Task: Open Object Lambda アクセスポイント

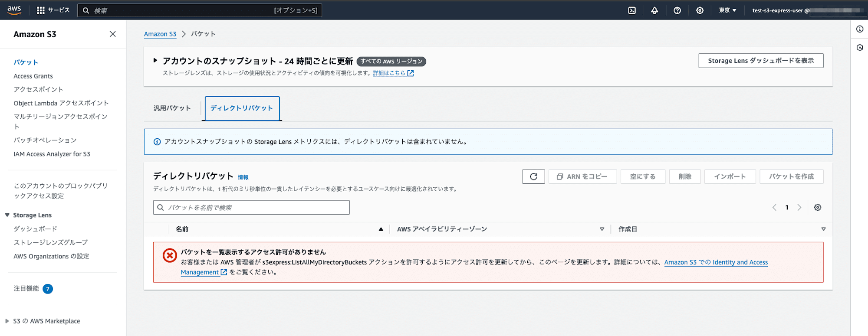Action: [x=61, y=103]
